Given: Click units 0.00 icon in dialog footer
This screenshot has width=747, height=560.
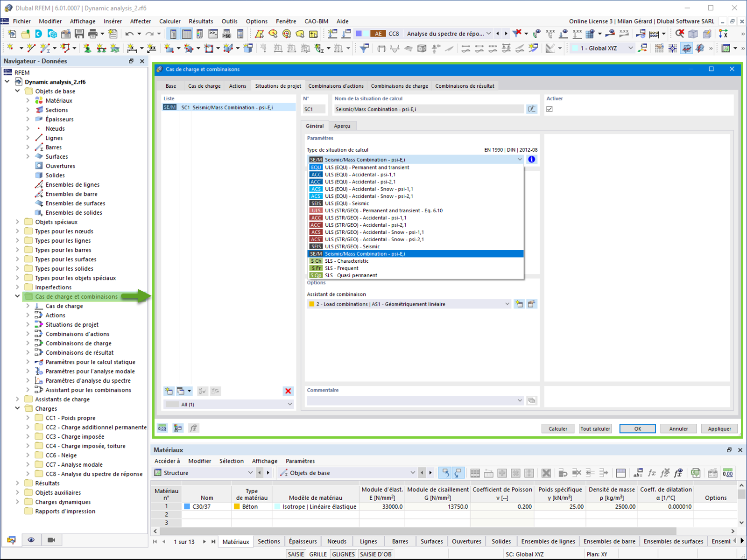Looking at the screenshot, I should 162,428.
